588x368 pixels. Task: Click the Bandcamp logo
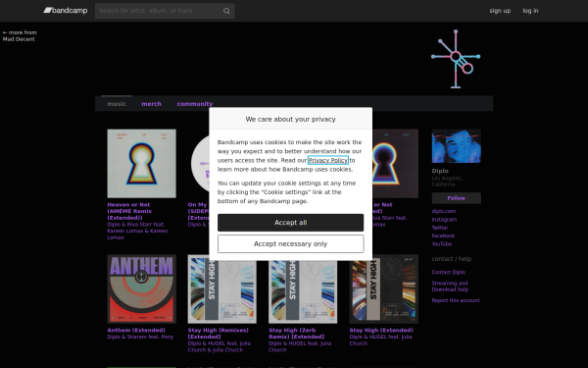click(x=66, y=11)
